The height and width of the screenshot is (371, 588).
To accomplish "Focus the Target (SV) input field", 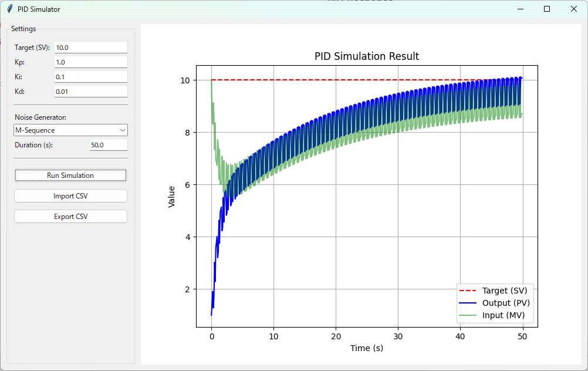I will [90, 48].
